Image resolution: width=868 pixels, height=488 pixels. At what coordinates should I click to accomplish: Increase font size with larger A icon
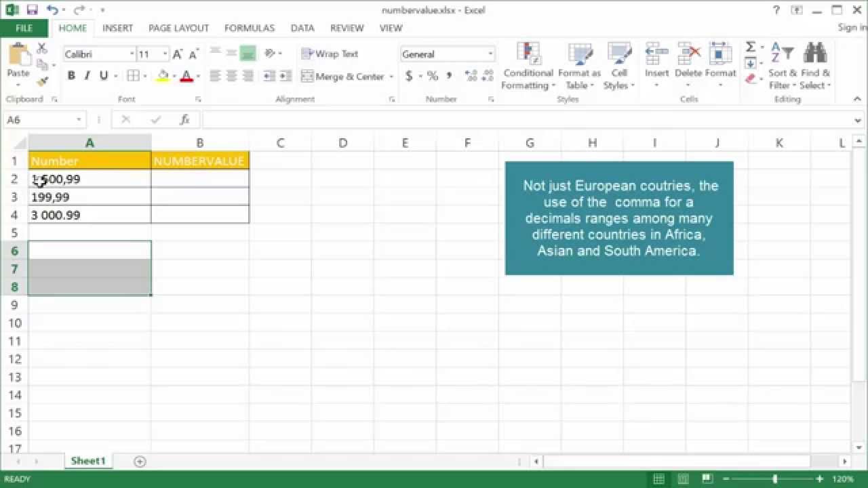pos(178,54)
